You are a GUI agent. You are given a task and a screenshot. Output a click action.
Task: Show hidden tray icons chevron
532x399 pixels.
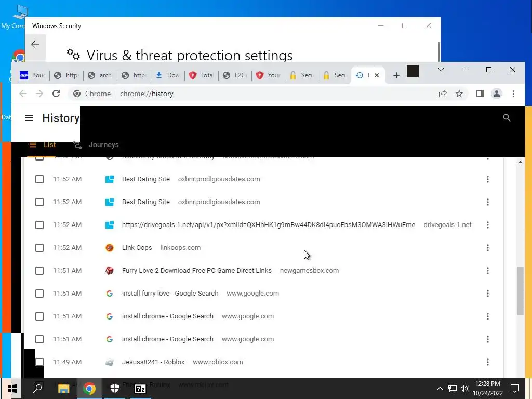point(440,389)
